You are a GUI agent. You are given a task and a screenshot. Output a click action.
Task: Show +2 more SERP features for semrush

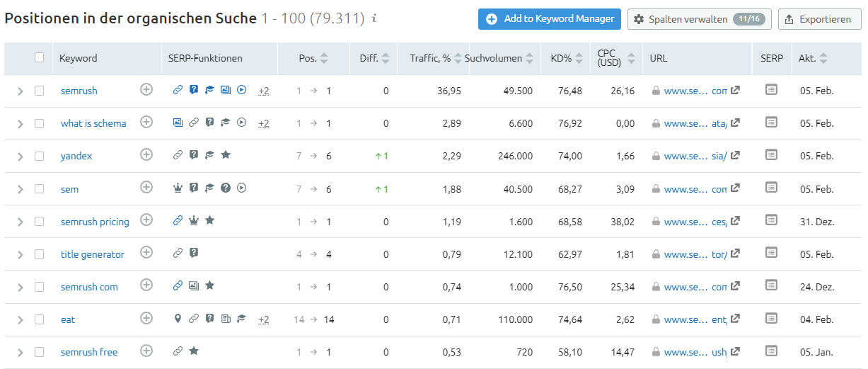click(x=264, y=91)
